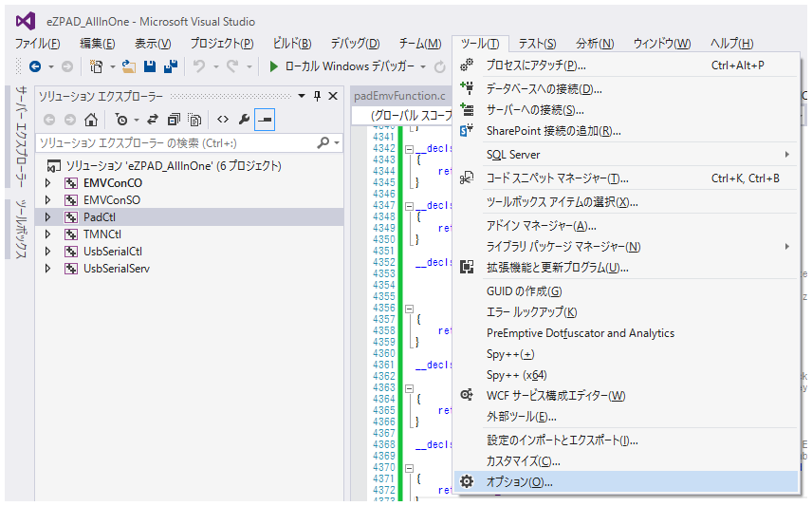Screen dimensions: 812x506
Task: Click the Collapse All icon in Solution Explorer
Action: (174, 120)
